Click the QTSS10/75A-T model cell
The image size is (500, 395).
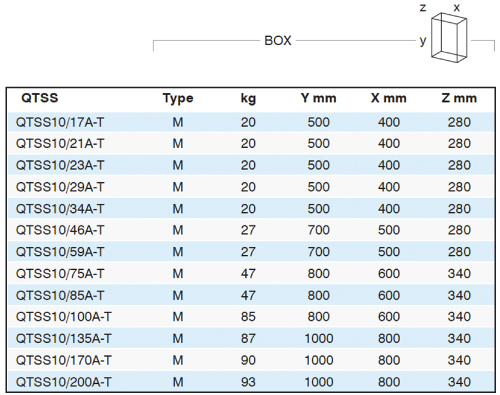coord(60,274)
